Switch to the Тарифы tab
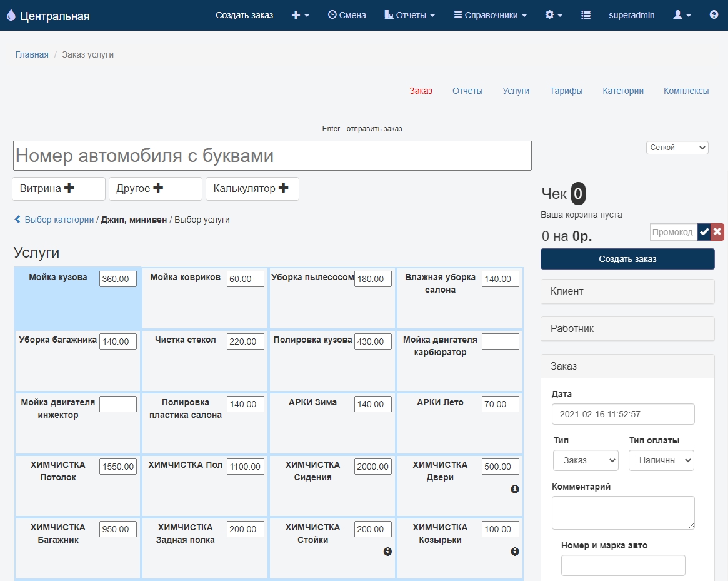 coord(566,91)
